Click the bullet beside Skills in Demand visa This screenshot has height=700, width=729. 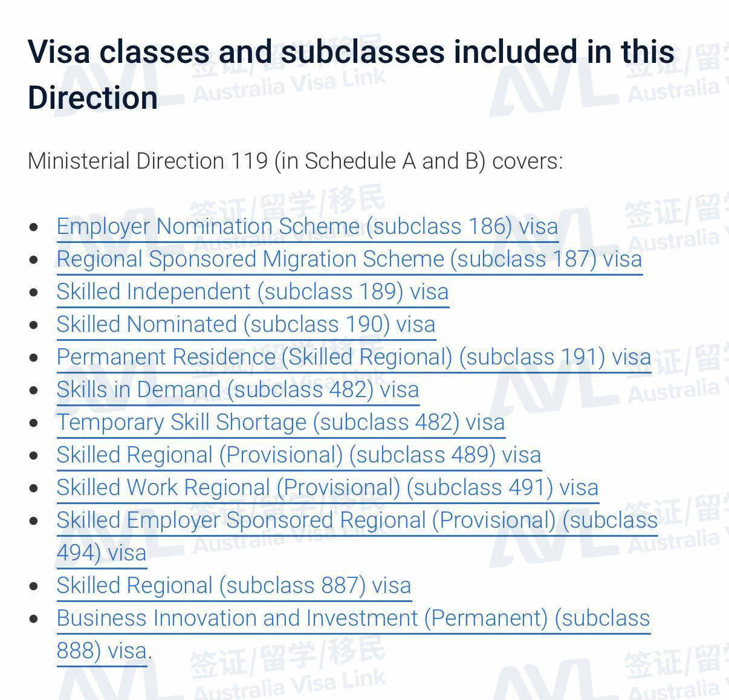click(34, 391)
